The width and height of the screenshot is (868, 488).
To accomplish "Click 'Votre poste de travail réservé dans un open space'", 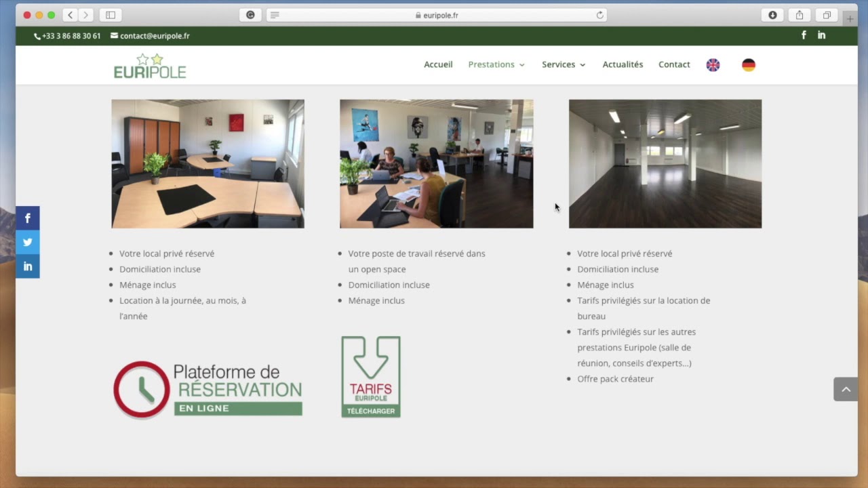I will [x=417, y=262].
